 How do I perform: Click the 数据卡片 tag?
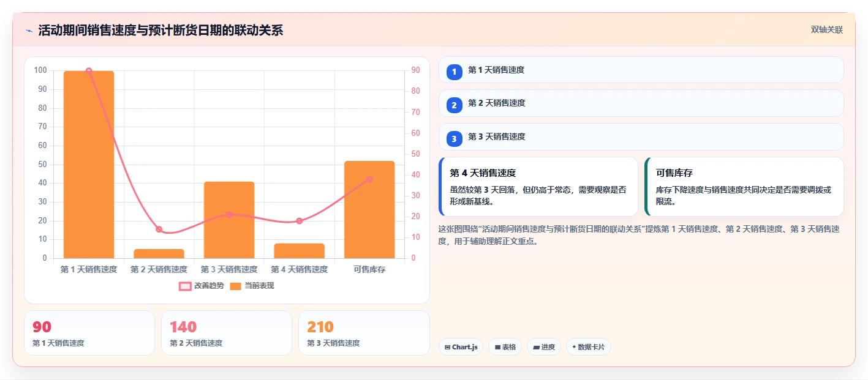[588, 347]
